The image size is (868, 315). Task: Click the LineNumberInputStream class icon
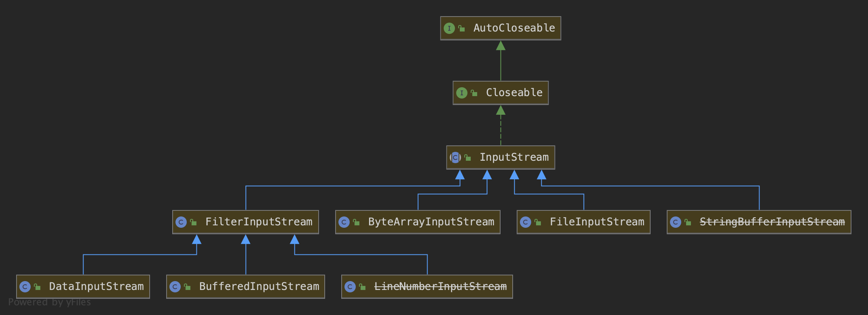click(350, 287)
